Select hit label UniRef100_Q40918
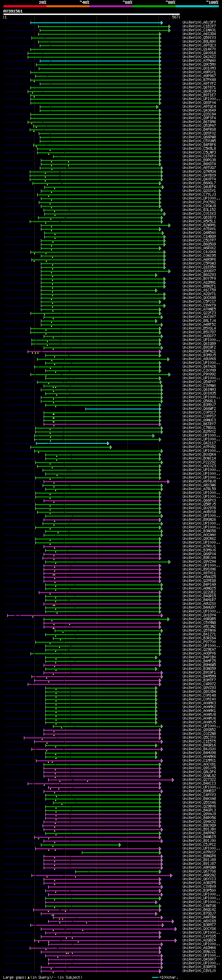This screenshot has width=222, height=980. [x=199, y=53]
